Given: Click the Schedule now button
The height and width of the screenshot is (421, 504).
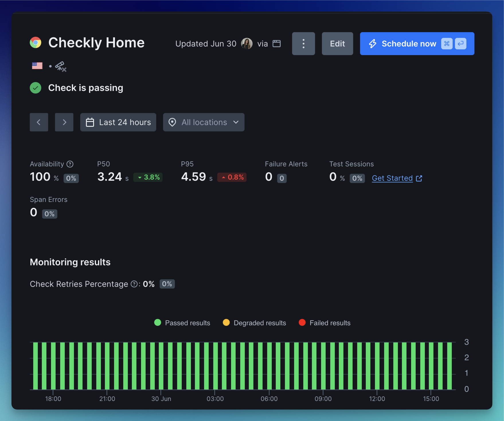Looking at the screenshot, I should (409, 44).
